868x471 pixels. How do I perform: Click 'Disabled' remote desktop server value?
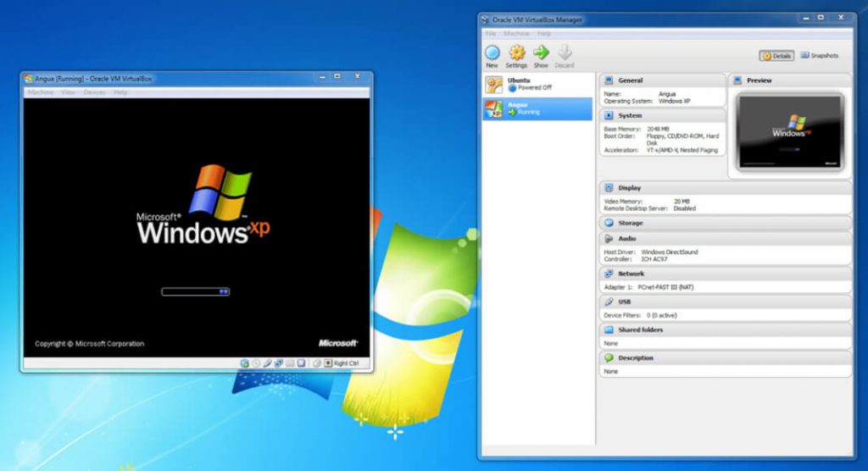(x=685, y=208)
